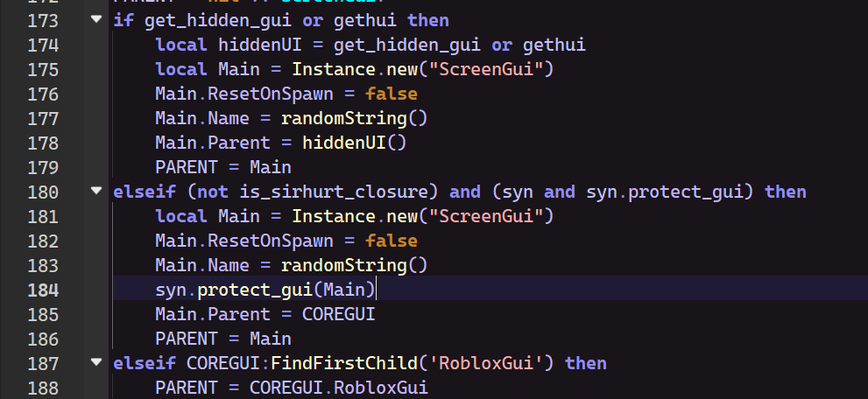The width and height of the screenshot is (868, 399).
Task: Collapse the elseif block on line 180
Action: pos(96,191)
